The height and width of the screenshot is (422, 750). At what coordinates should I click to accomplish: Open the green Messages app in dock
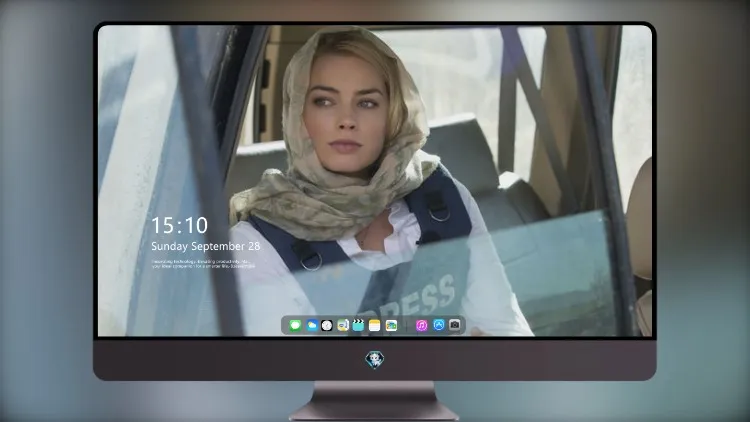(x=295, y=326)
